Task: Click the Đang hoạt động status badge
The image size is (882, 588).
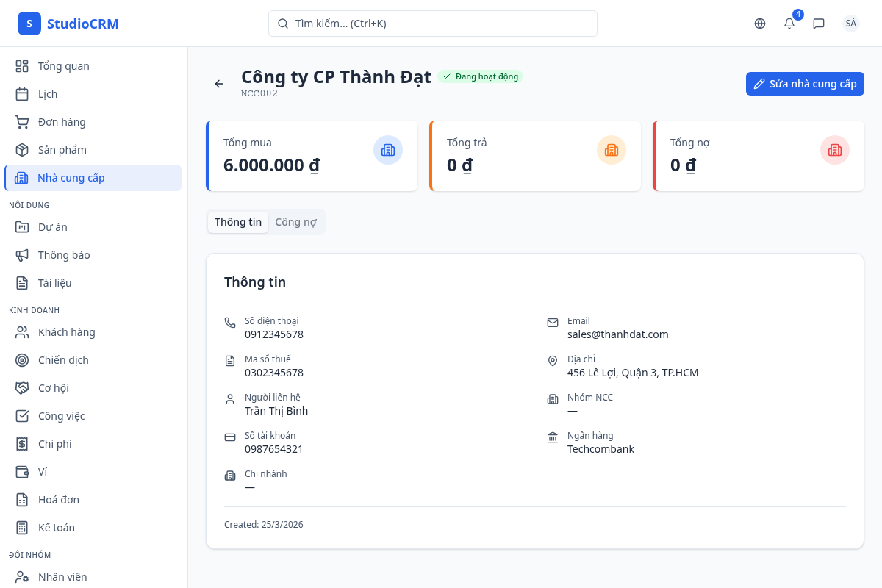Action: (x=481, y=76)
